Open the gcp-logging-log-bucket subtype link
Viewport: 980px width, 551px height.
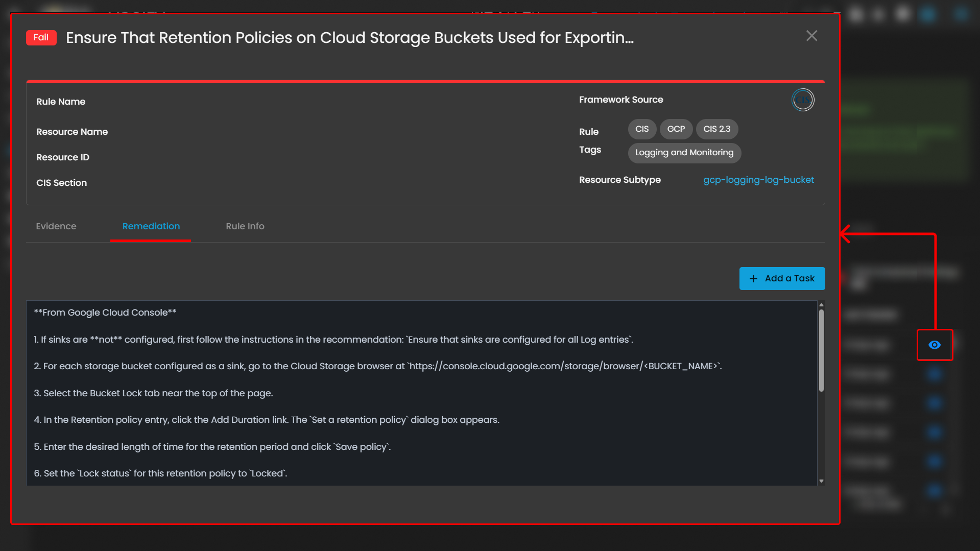[x=758, y=180]
